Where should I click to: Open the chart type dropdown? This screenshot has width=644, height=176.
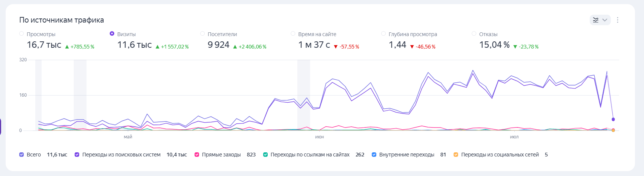[x=600, y=20]
